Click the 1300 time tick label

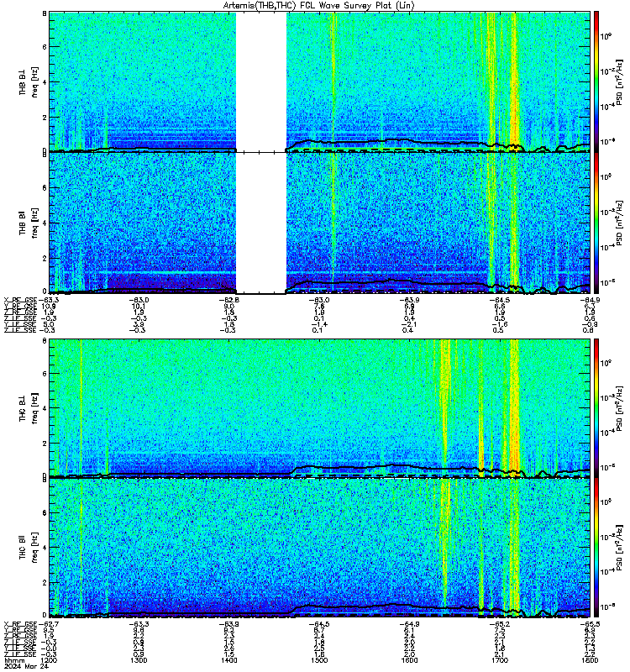tap(139, 660)
